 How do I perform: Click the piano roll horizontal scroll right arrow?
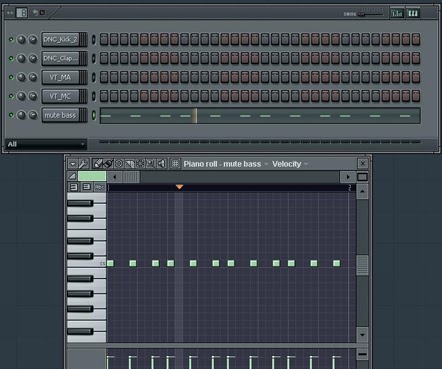point(348,177)
